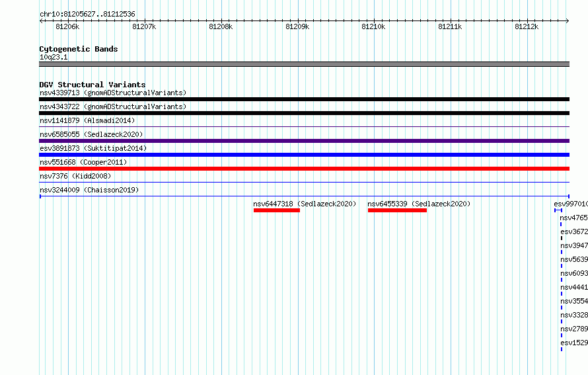Viewport: 588px width, 375px height.
Task: Open the truncated nsv4765 variant label
Action: (573, 218)
